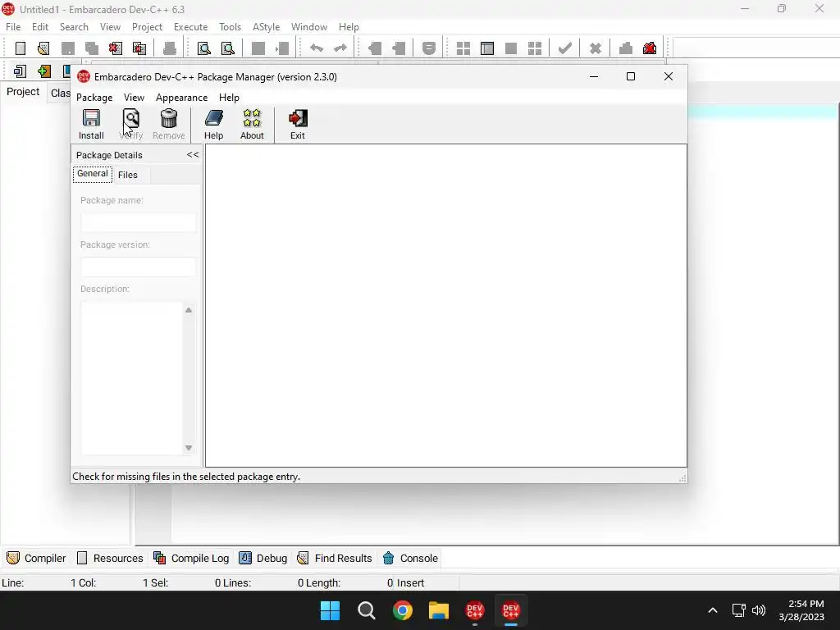
Task: Click the Rebuild All icon
Action: (535, 48)
